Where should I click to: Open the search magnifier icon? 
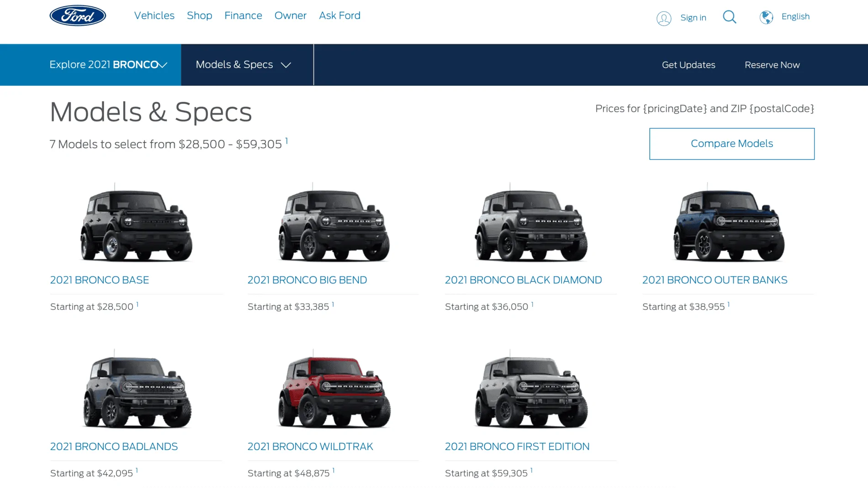coord(730,17)
